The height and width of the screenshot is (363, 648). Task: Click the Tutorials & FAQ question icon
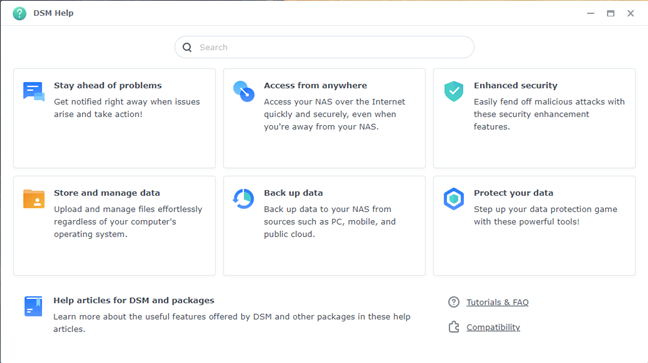tap(454, 302)
